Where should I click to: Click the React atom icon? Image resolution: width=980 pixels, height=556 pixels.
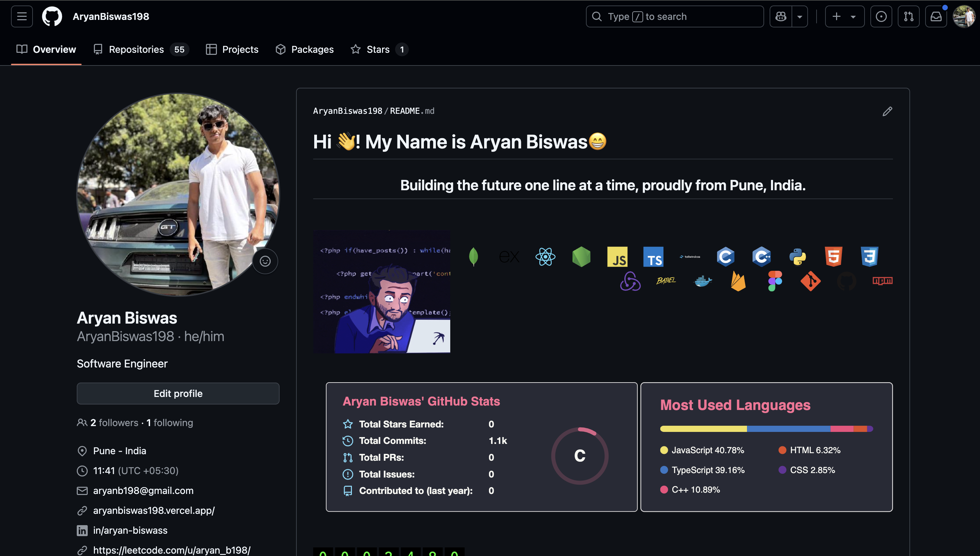(x=545, y=256)
